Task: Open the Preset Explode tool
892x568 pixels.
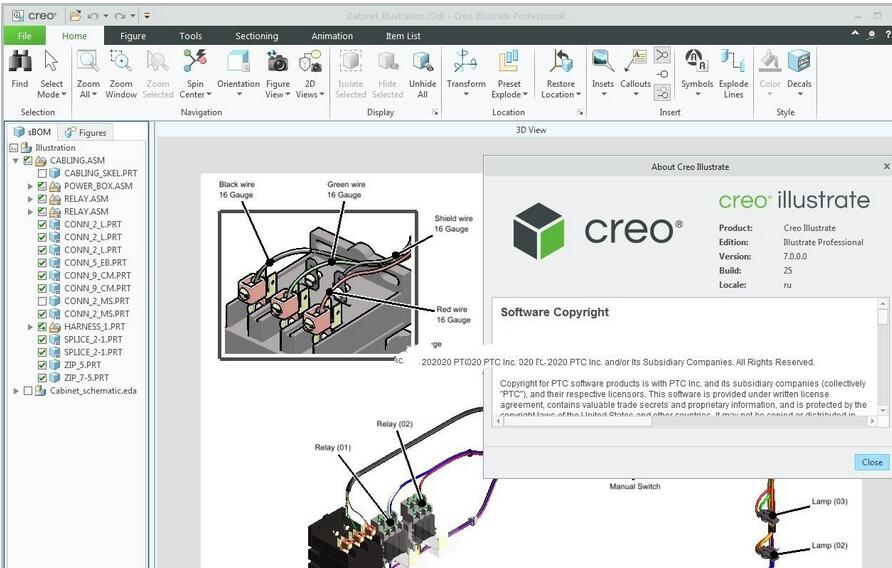Action: tap(509, 74)
